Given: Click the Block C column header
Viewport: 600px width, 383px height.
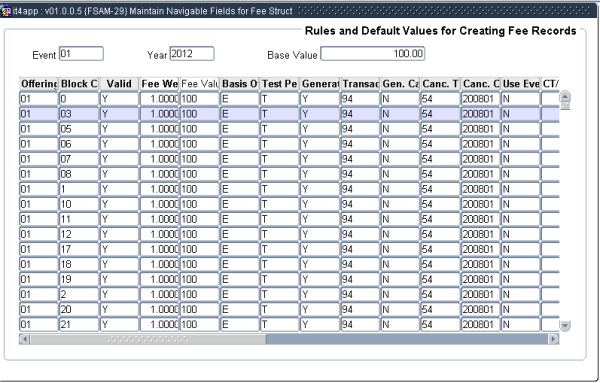Looking at the screenshot, I should pos(79,84).
